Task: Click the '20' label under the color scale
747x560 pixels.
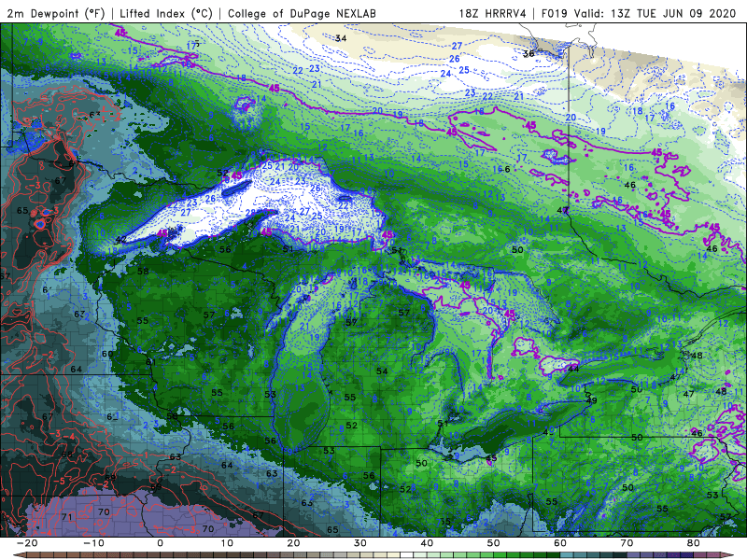Action: [x=293, y=543]
